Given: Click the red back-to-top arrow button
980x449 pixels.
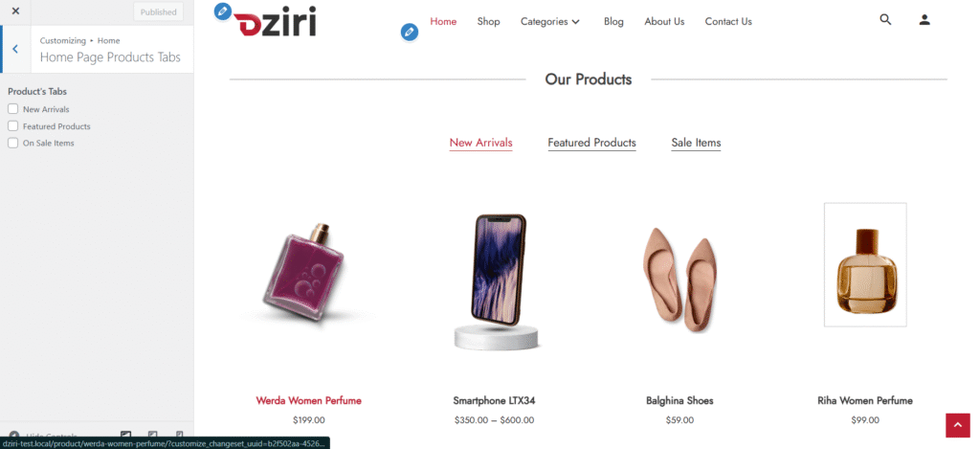Looking at the screenshot, I should pos(957,425).
